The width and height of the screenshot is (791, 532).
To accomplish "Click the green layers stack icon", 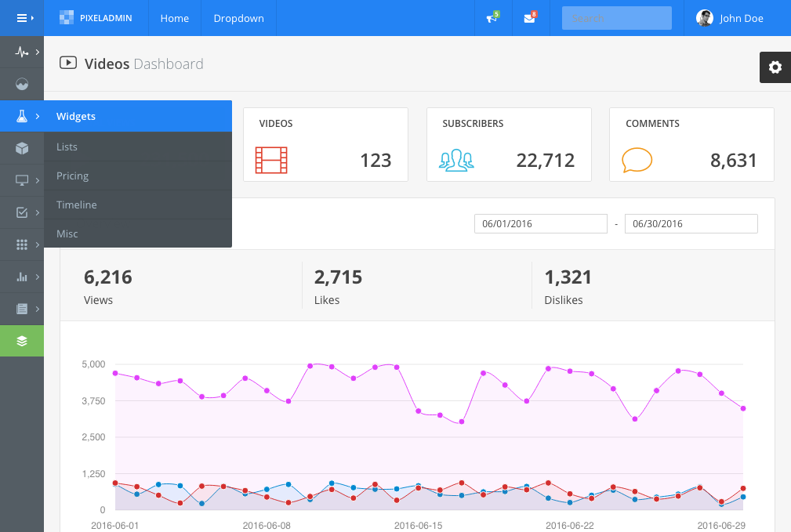I will (x=22, y=341).
